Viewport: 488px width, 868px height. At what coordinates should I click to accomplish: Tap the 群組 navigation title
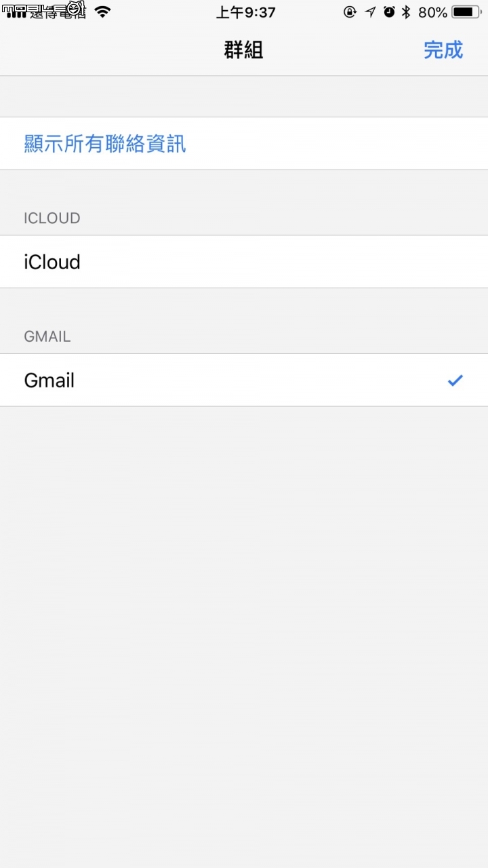[244, 50]
